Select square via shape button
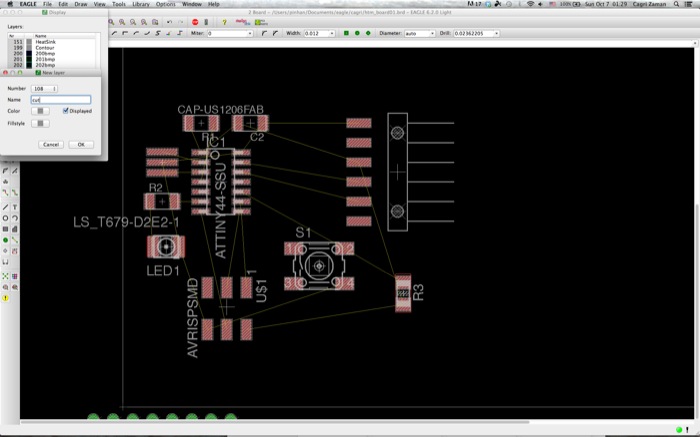The image size is (700, 437). click(346, 33)
